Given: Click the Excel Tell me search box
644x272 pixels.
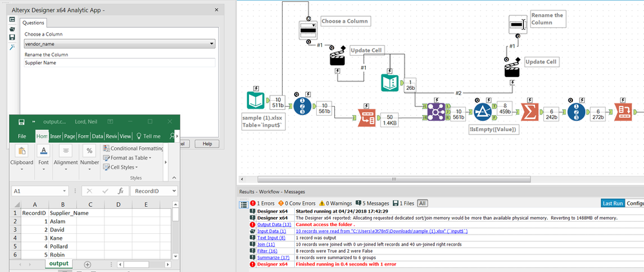Looking at the screenshot, I should [148, 136].
